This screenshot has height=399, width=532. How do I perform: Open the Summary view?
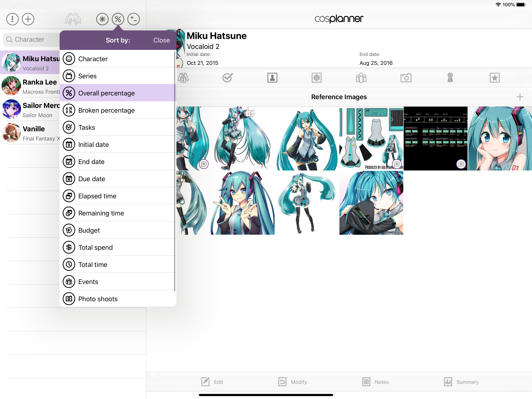click(x=461, y=382)
